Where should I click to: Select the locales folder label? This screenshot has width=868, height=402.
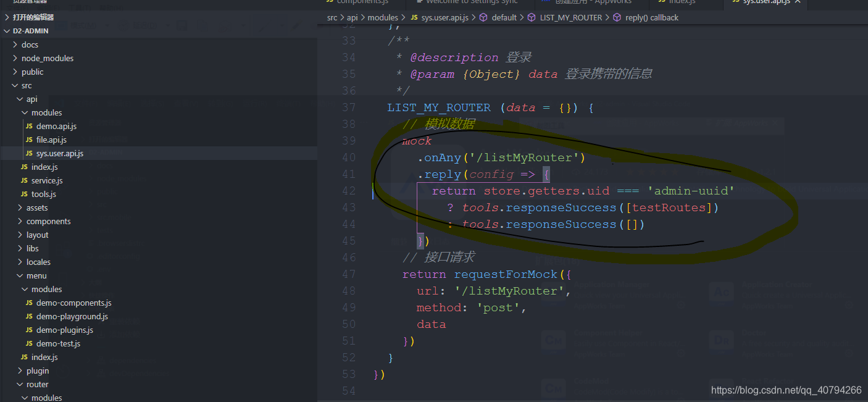pos(38,262)
